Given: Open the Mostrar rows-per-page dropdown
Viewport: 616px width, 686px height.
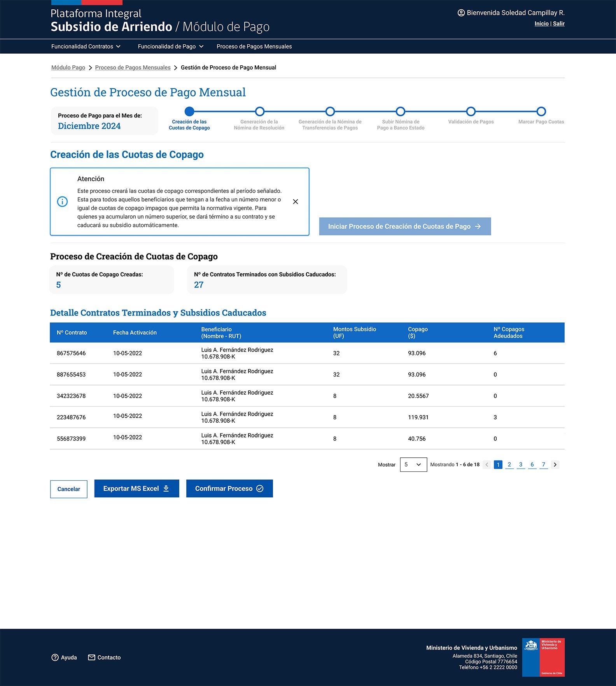Looking at the screenshot, I should pos(413,465).
